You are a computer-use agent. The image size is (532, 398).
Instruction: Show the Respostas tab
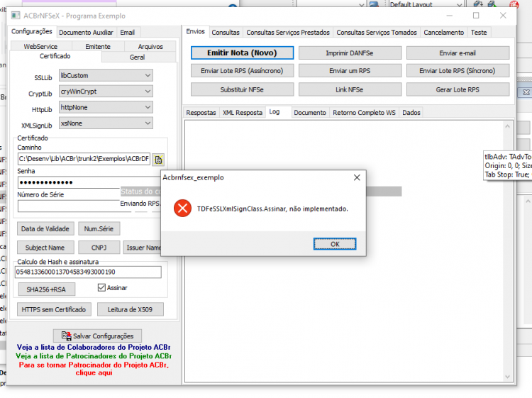point(201,113)
